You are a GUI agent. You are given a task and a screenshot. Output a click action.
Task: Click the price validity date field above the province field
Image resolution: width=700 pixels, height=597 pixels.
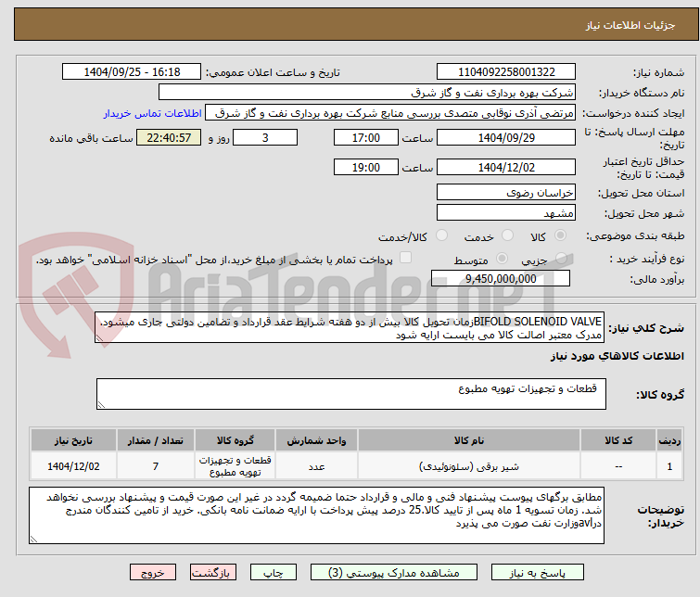coord(506,167)
